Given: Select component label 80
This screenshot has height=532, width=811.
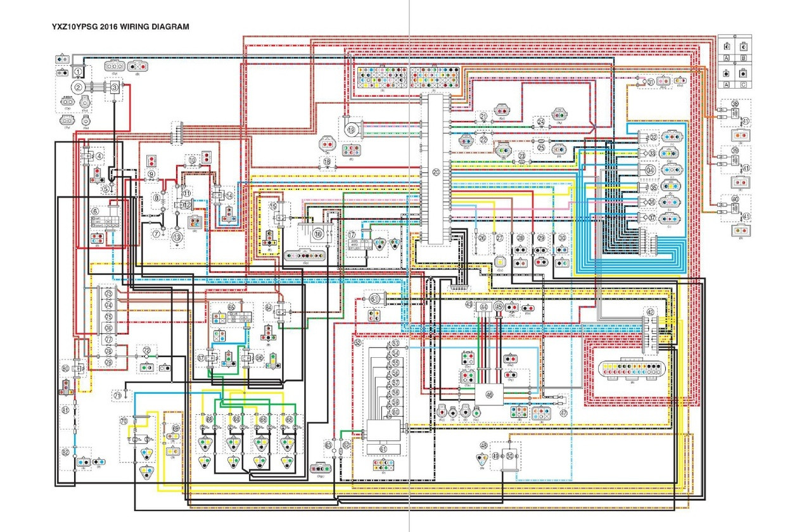Looking at the screenshot, I should pyautogui.click(x=65, y=367).
